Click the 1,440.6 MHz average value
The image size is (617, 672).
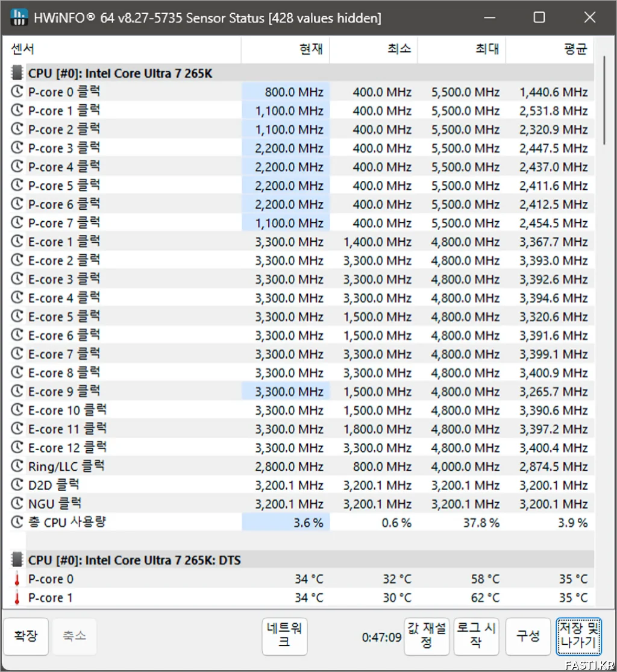coord(554,92)
